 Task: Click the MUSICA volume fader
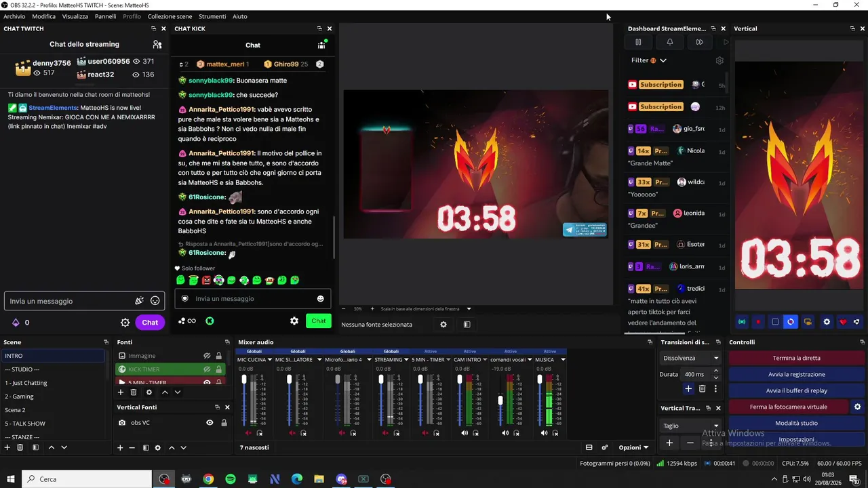[540, 379]
